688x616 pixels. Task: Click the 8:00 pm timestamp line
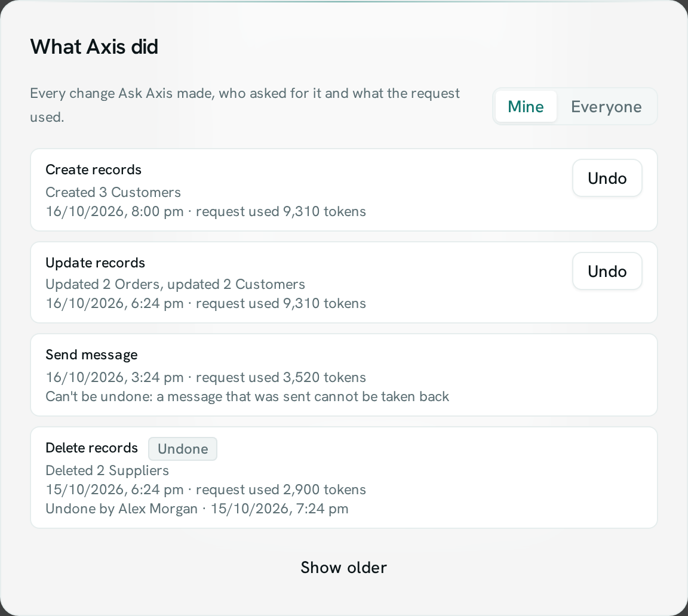(x=206, y=211)
